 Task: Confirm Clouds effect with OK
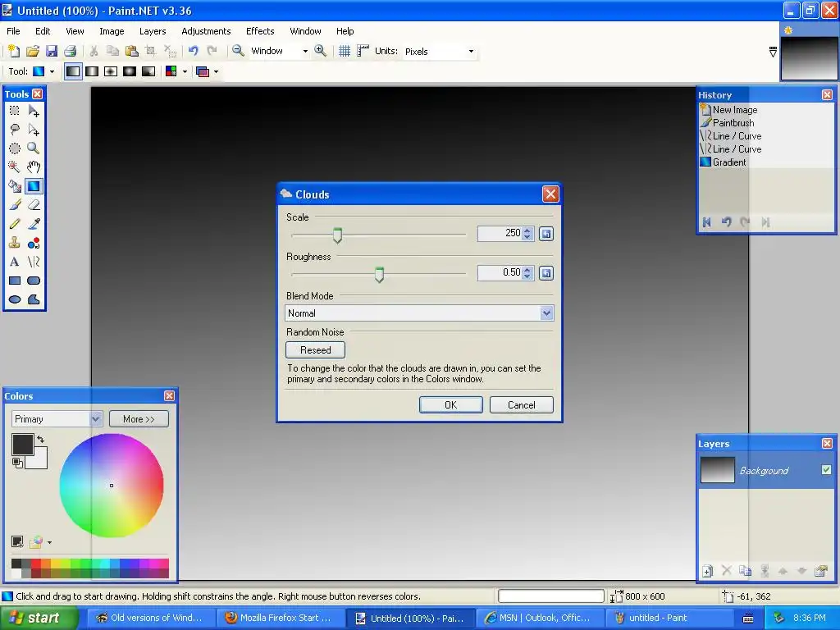tap(450, 405)
